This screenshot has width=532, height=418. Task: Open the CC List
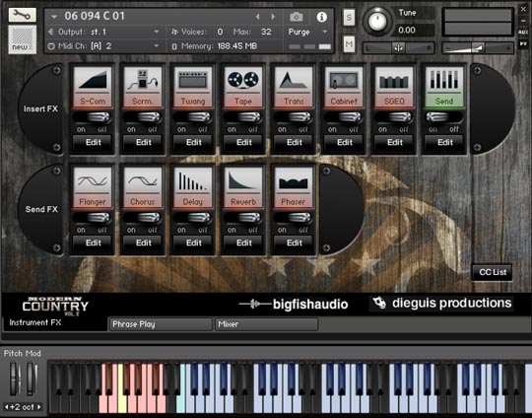(493, 272)
